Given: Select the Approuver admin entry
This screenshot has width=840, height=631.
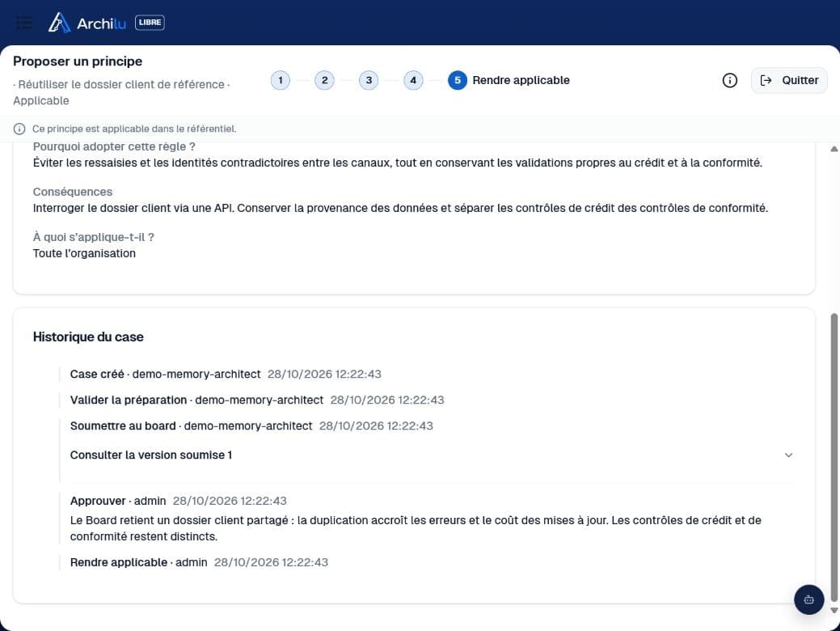Looking at the screenshot, I should point(179,501).
